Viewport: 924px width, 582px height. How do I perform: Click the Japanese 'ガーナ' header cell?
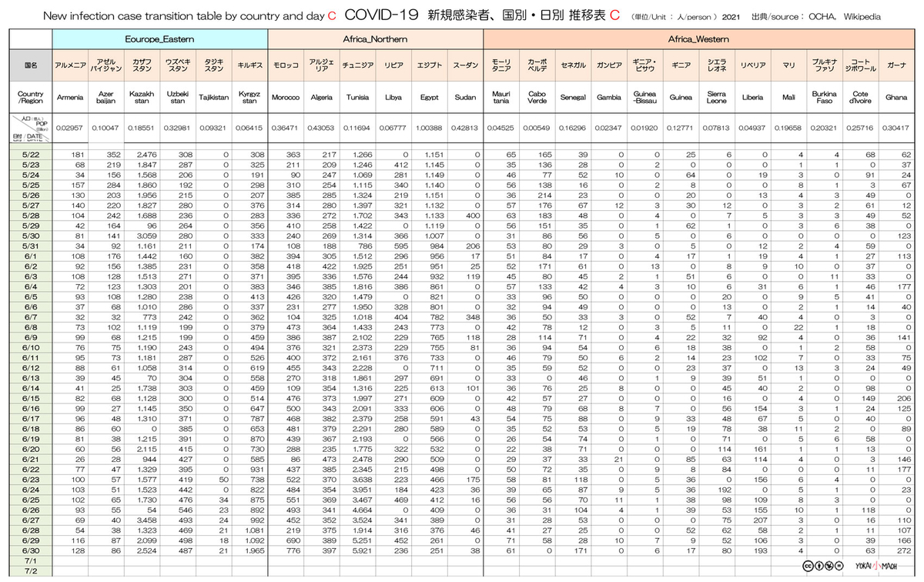pyautogui.click(x=896, y=65)
